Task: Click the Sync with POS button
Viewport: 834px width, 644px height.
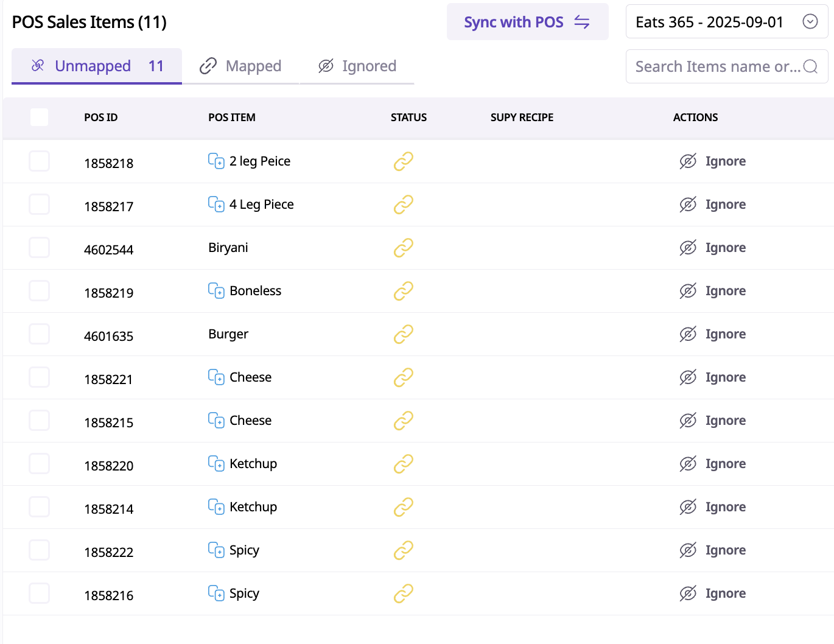Action: 527,22
